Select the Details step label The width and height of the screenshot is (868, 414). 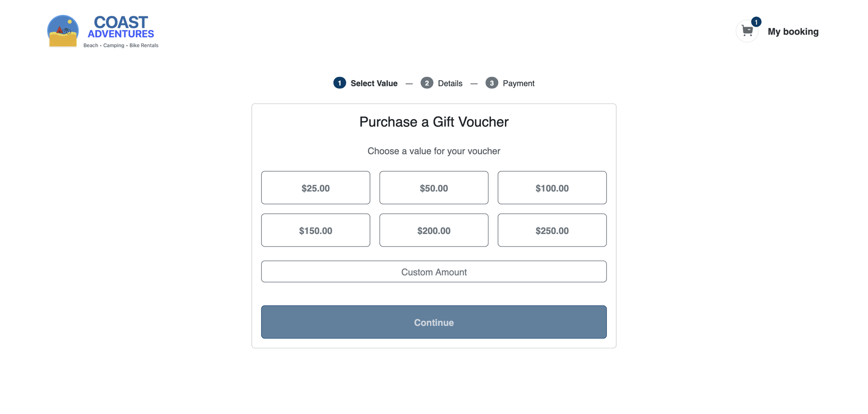tap(449, 83)
